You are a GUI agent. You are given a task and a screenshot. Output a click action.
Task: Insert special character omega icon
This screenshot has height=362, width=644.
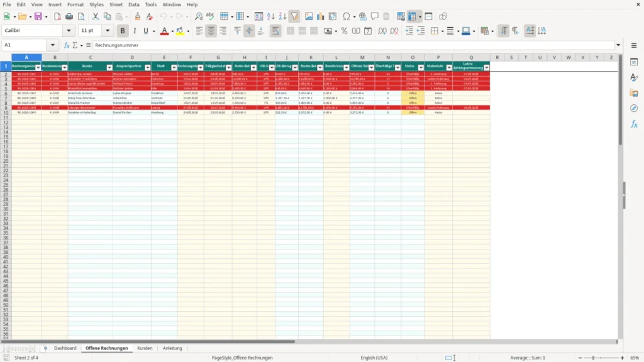pos(347,16)
